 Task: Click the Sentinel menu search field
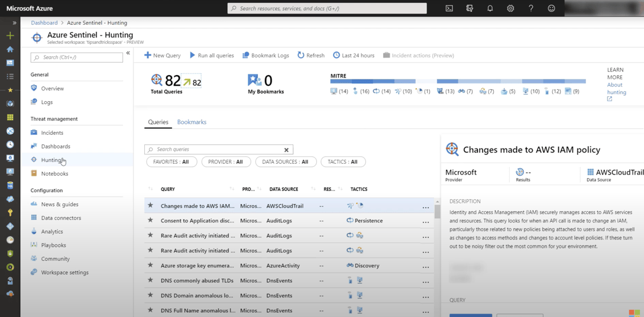coord(77,57)
